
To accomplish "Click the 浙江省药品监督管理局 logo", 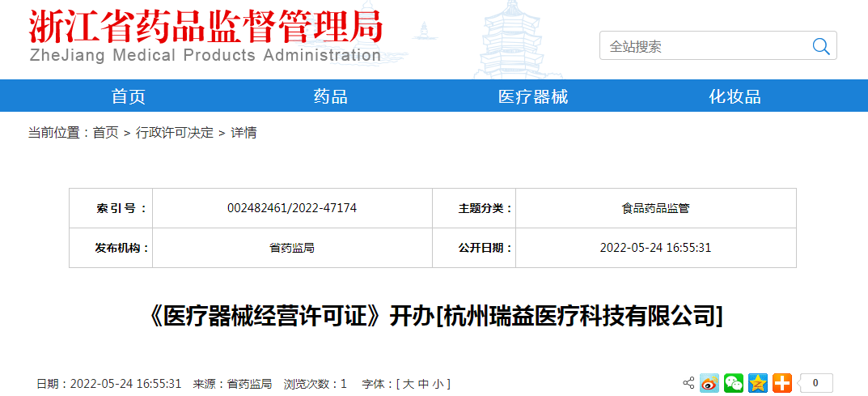I will point(205,28).
